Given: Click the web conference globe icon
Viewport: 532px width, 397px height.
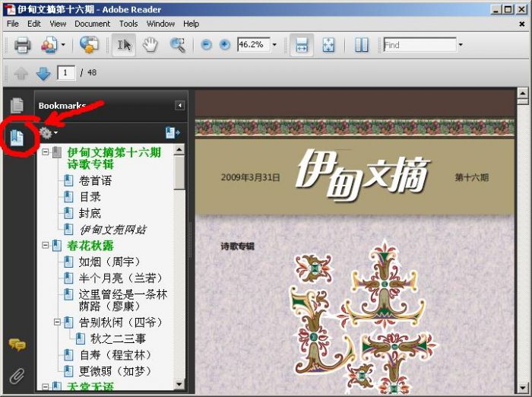Looking at the screenshot, I should [89, 45].
